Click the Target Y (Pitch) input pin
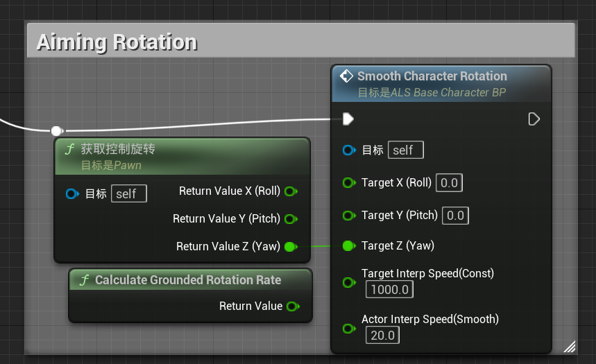 pos(349,216)
